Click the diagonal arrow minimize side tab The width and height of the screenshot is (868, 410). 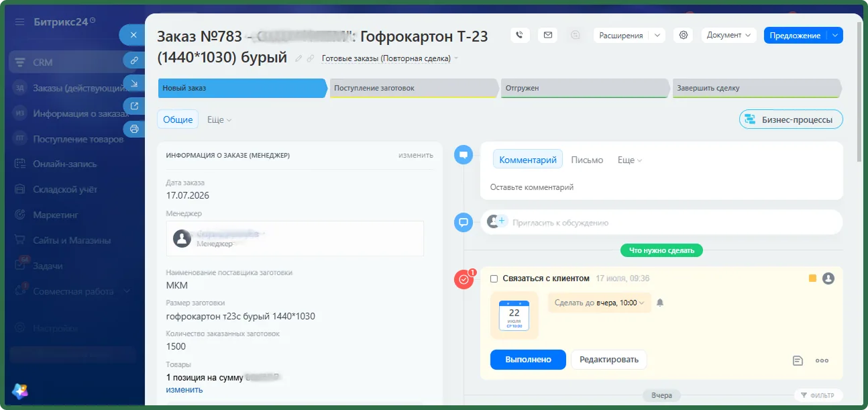click(x=134, y=83)
